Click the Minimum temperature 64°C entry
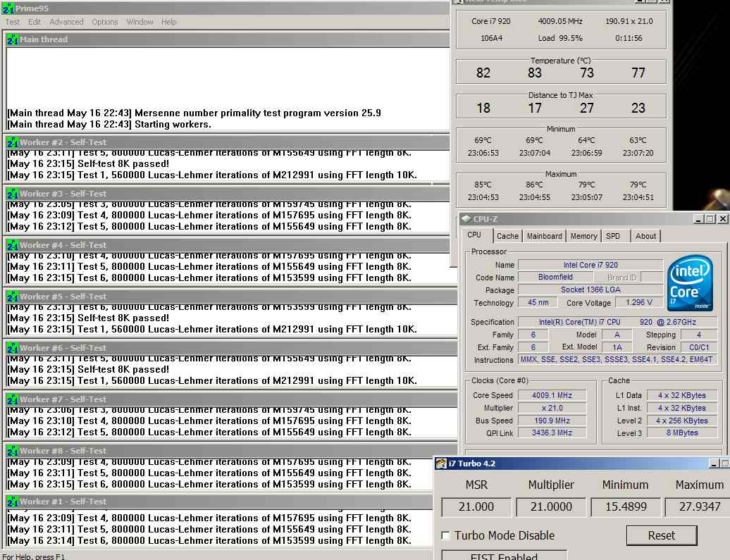 (x=586, y=141)
